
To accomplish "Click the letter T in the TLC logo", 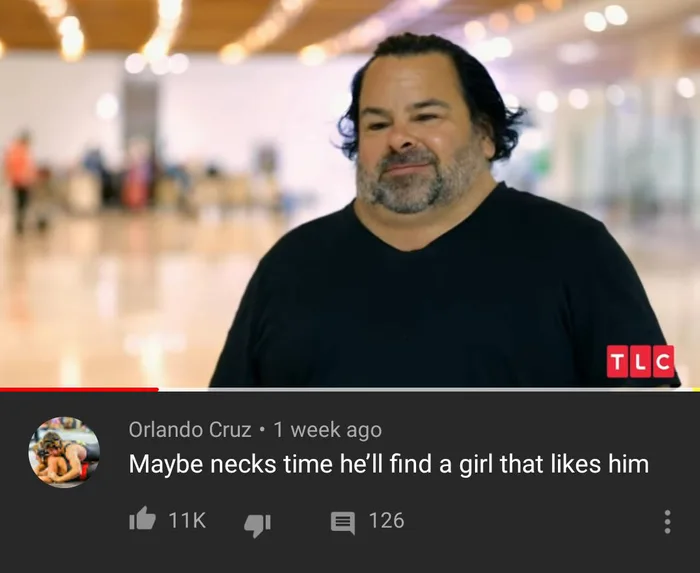I will (x=618, y=361).
